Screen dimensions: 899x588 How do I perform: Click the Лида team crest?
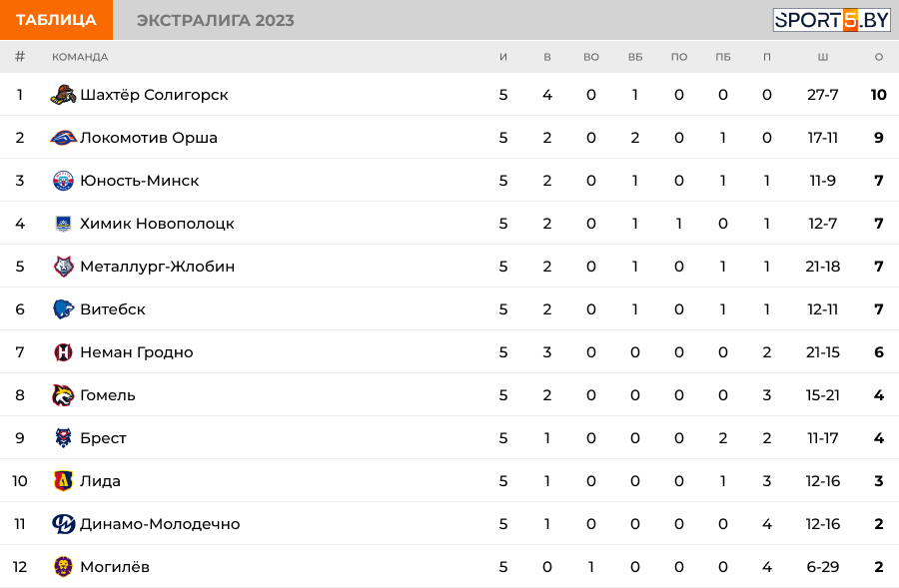pos(63,481)
